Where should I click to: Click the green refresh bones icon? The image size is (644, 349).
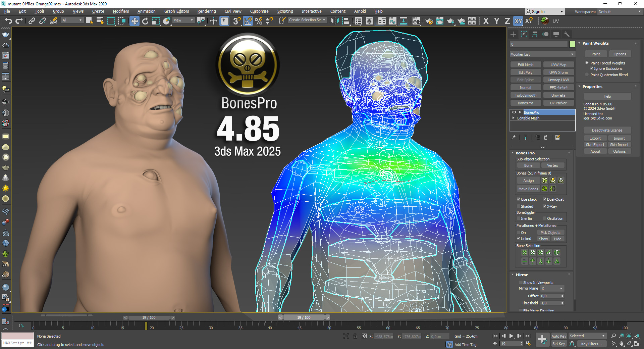tap(545, 189)
